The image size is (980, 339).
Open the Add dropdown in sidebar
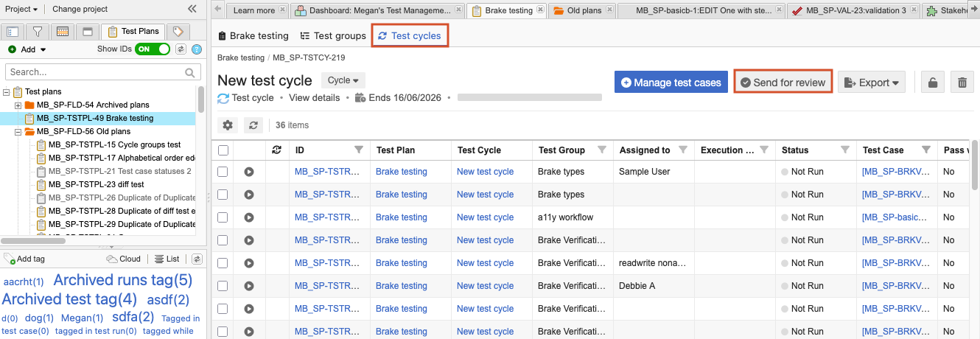click(x=27, y=49)
